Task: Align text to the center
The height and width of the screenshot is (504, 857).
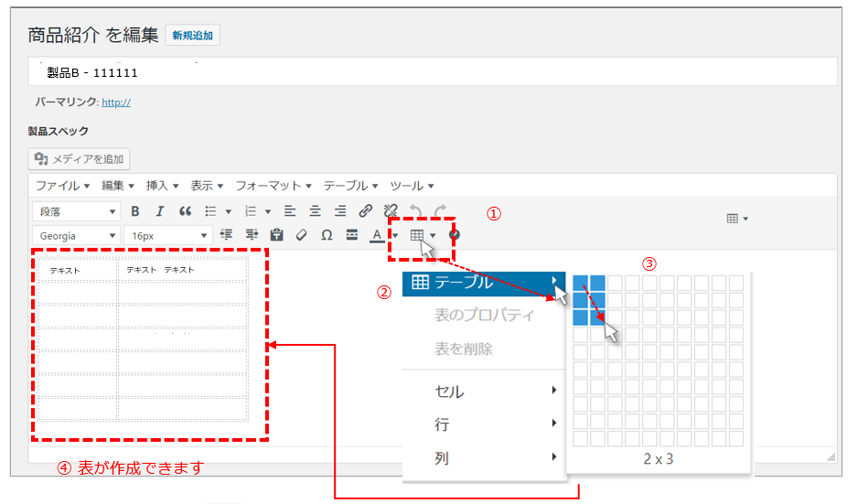Action: (315, 211)
